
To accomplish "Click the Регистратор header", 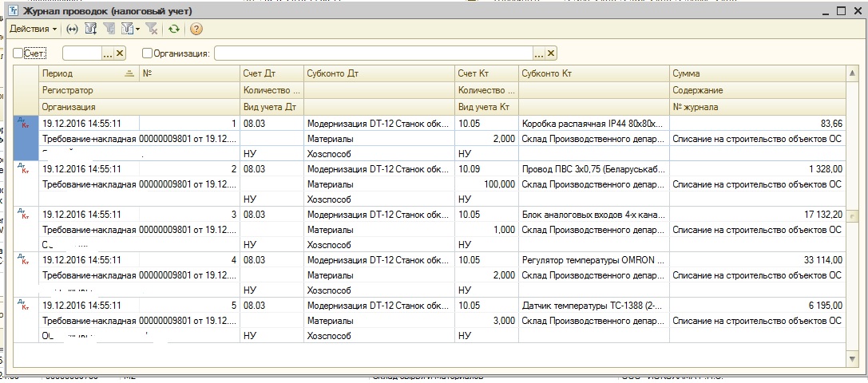I will point(139,90).
